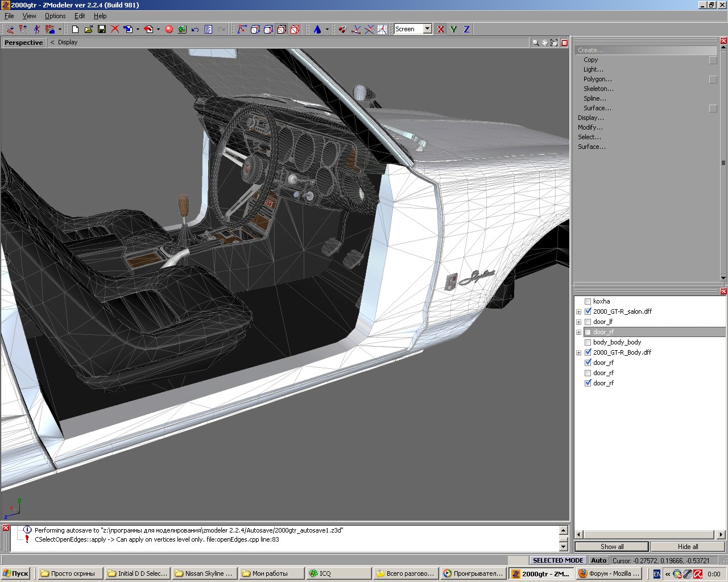
Task: Uncheck the 2000_GT-R_salon.dff visibility checkbox
Action: point(588,311)
